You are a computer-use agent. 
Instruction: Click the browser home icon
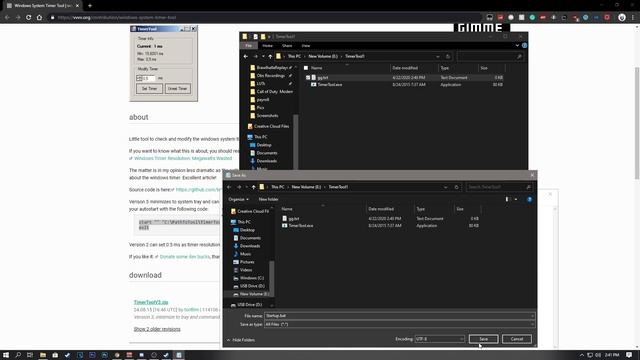pos(39,18)
